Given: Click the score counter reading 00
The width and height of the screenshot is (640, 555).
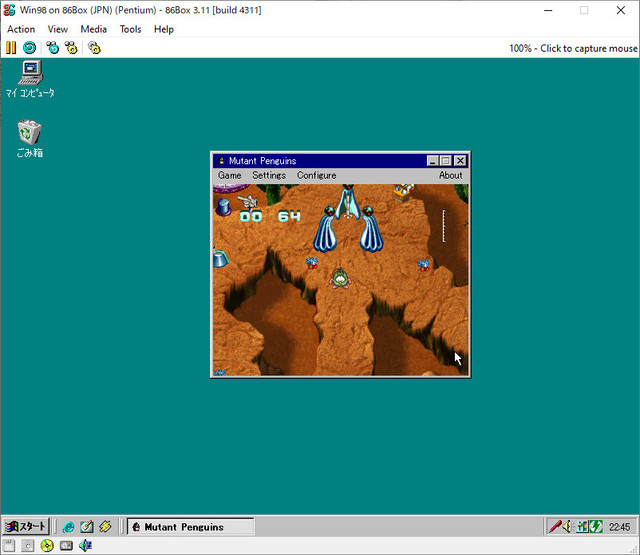Looking at the screenshot, I should tap(251, 216).
